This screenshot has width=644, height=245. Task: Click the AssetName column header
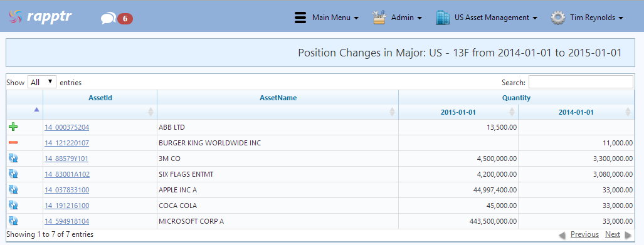[278, 98]
